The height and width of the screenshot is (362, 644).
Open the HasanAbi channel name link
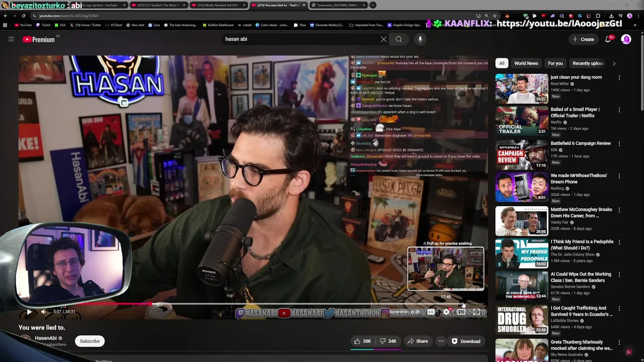[x=46, y=338]
